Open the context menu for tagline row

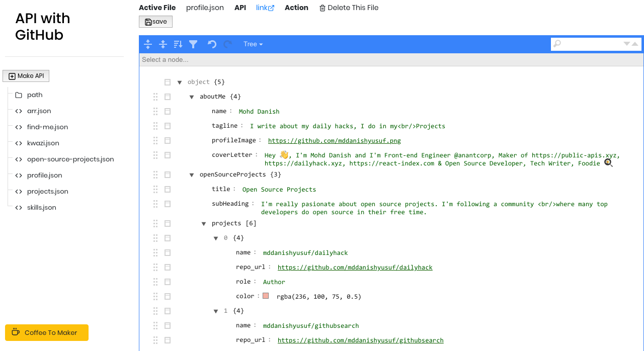pyautogui.click(x=168, y=126)
